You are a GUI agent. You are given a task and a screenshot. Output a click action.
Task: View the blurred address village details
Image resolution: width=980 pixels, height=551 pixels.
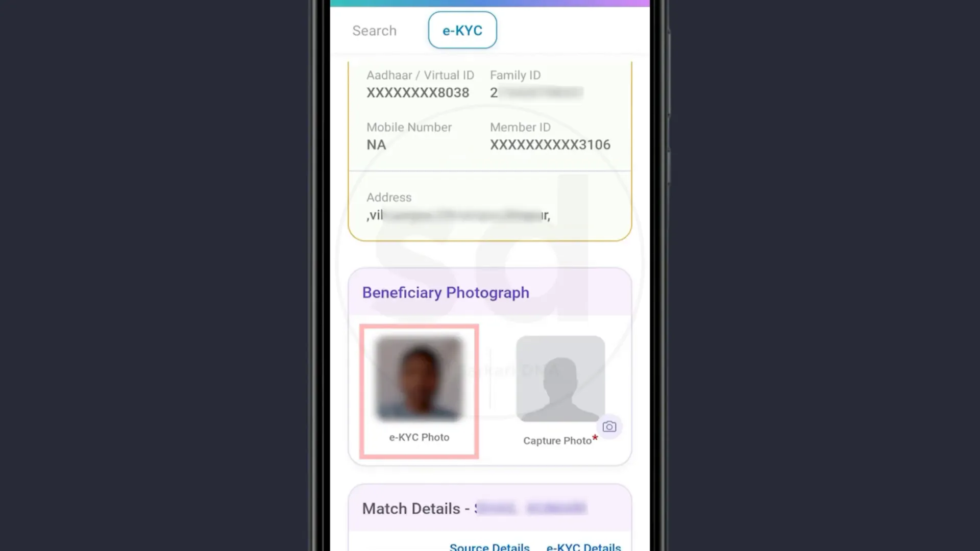coord(461,215)
